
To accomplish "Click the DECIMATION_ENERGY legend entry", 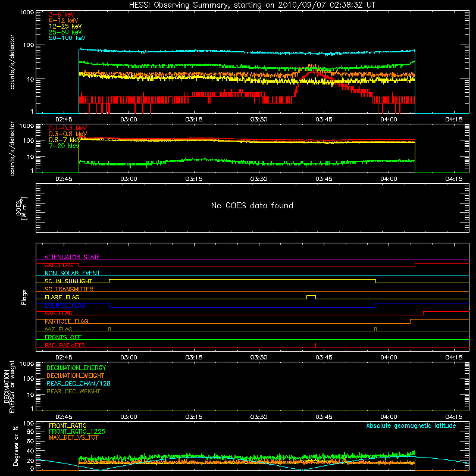I will pyautogui.click(x=76, y=368).
